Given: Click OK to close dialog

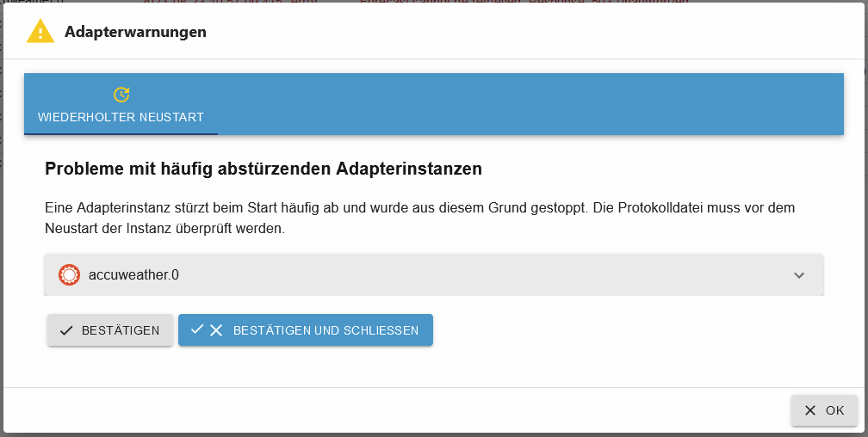Looking at the screenshot, I should [x=824, y=410].
